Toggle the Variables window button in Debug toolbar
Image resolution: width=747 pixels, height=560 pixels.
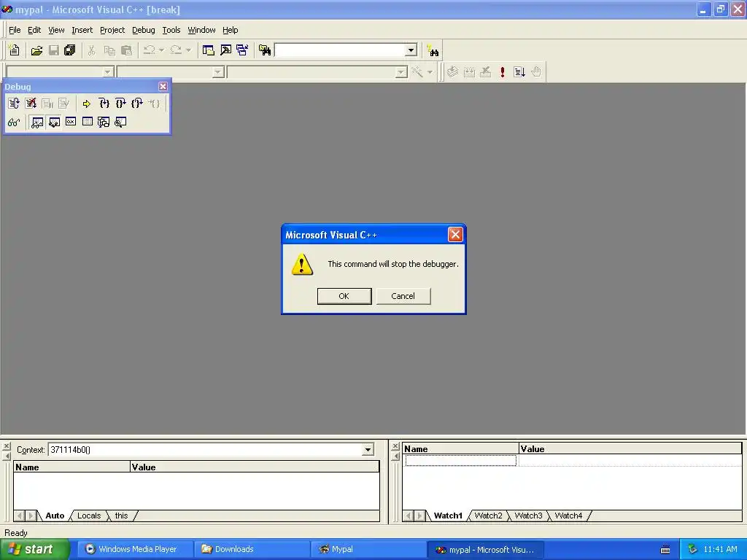pos(54,122)
